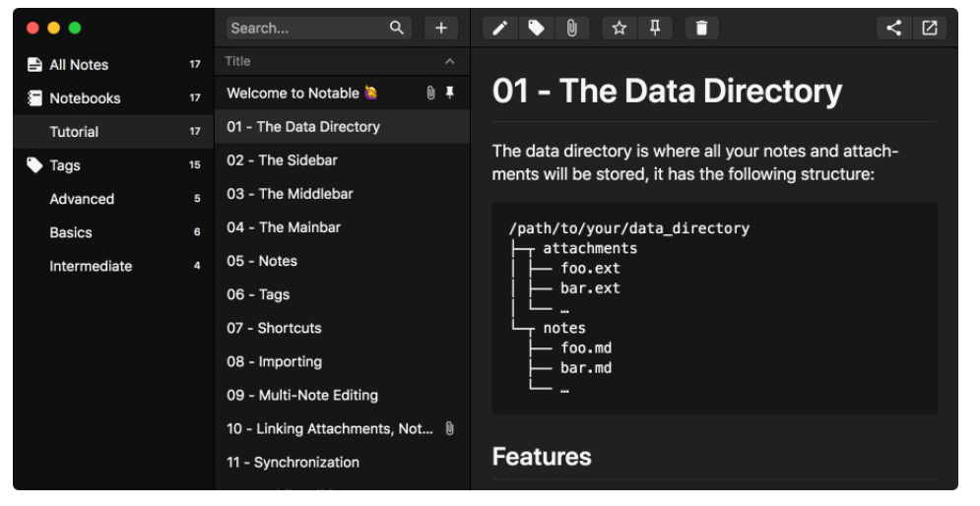Click the Tags label icon
This screenshot has width=980, height=506.
(35, 165)
